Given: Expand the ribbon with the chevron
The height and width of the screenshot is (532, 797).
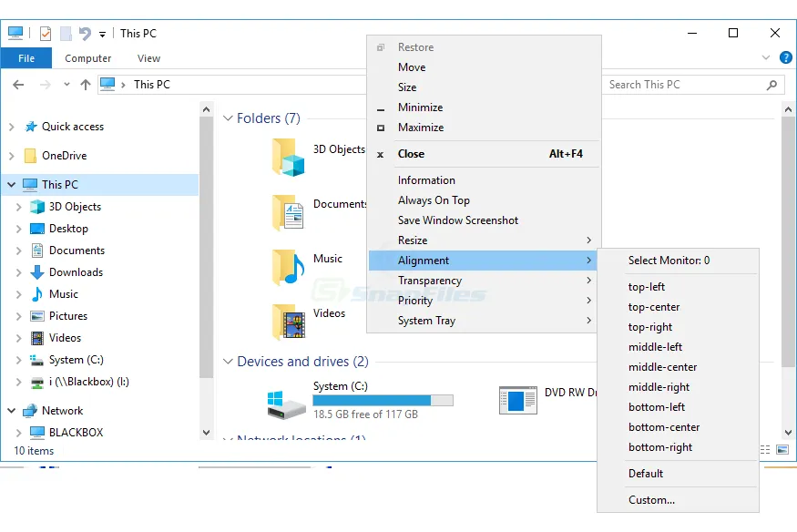Looking at the screenshot, I should 766,58.
